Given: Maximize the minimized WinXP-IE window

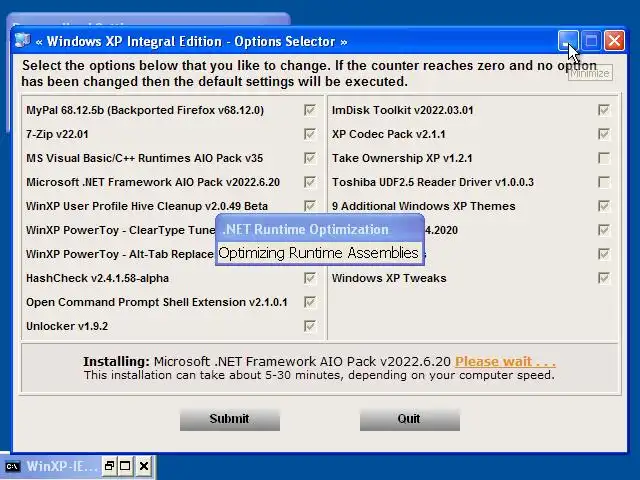Looking at the screenshot, I should [x=125, y=466].
